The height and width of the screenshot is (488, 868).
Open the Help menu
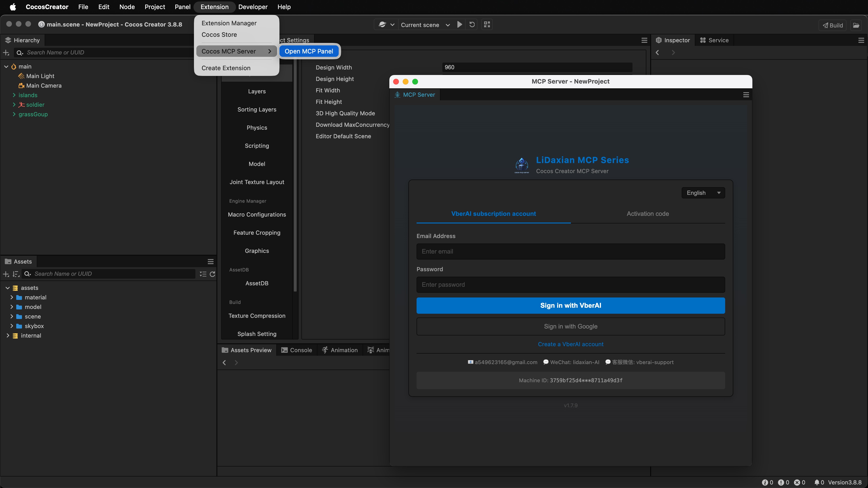[284, 7]
